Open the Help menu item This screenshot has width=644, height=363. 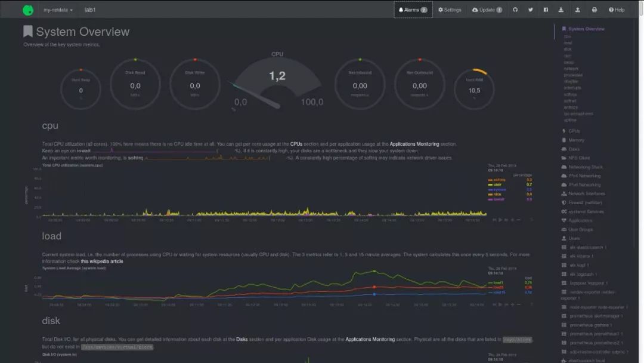[617, 10]
